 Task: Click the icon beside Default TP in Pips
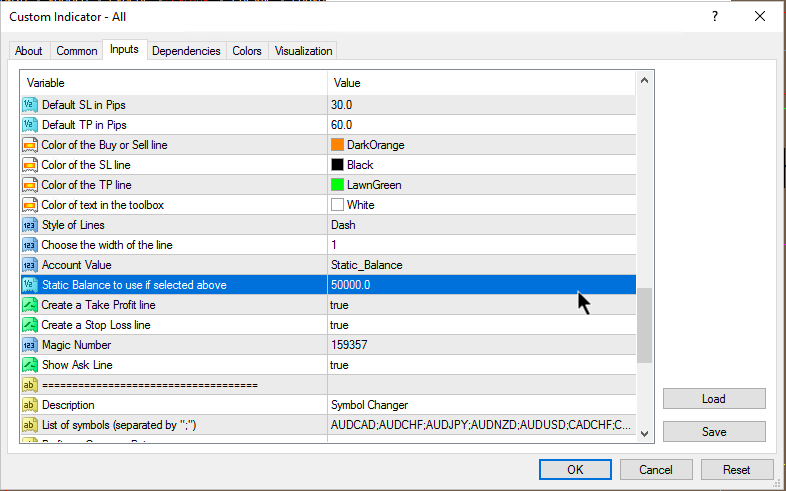30,125
